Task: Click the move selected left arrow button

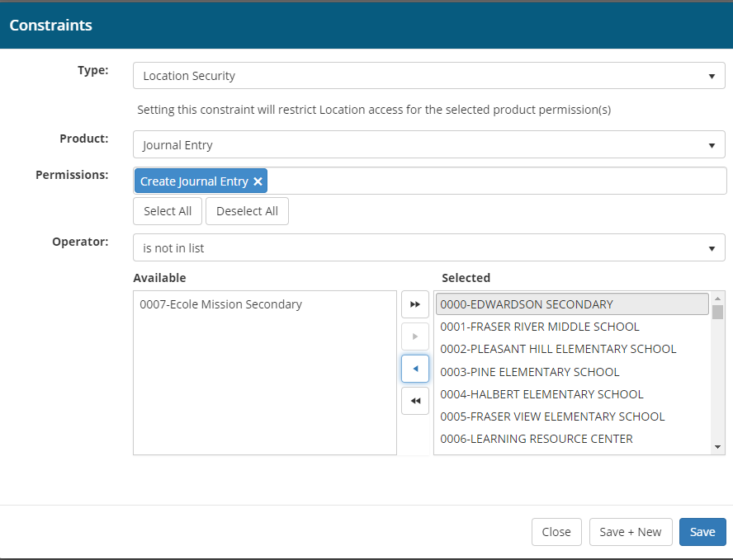Action: click(415, 369)
